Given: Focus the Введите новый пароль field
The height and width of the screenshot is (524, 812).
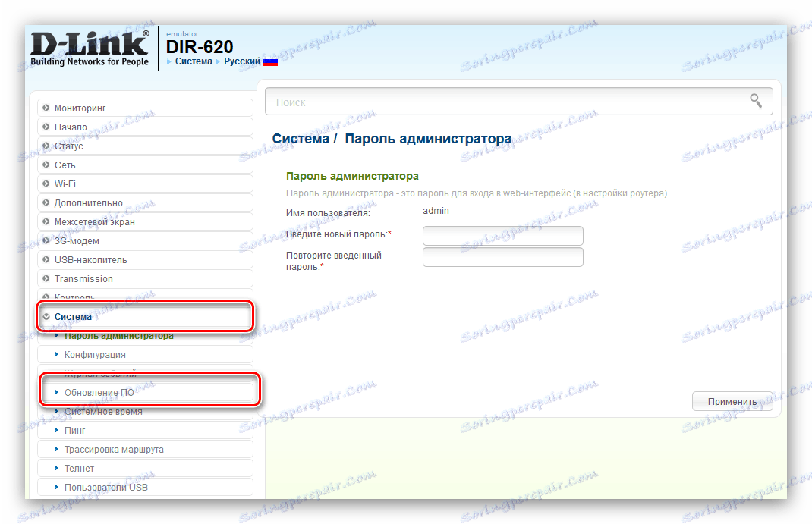Looking at the screenshot, I should coord(503,235).
